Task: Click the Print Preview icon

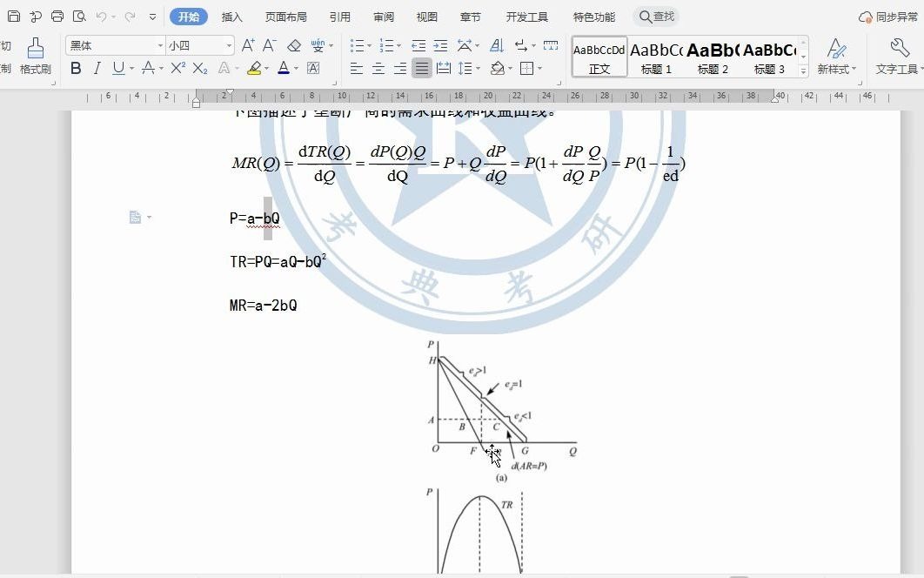Action: click(79, 16)
